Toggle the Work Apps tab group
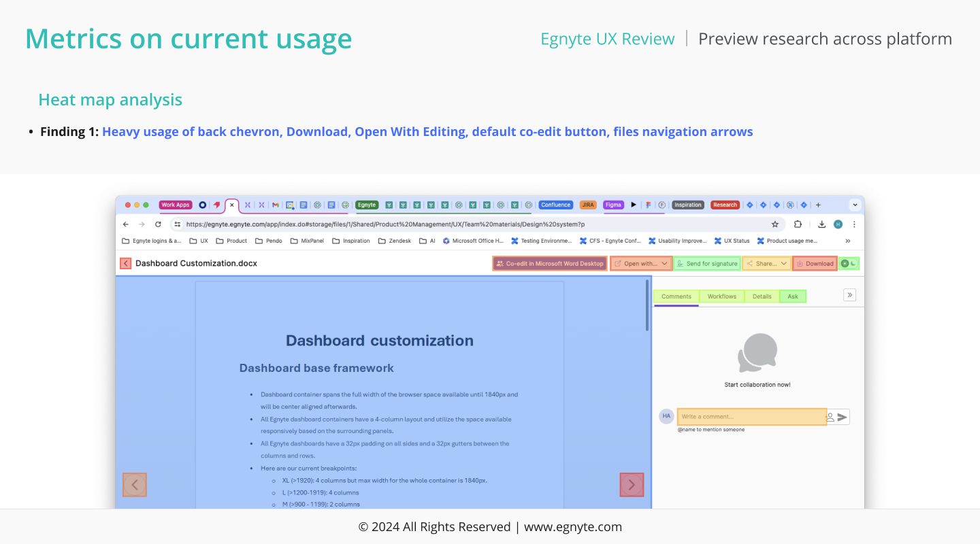 point(176,205)
